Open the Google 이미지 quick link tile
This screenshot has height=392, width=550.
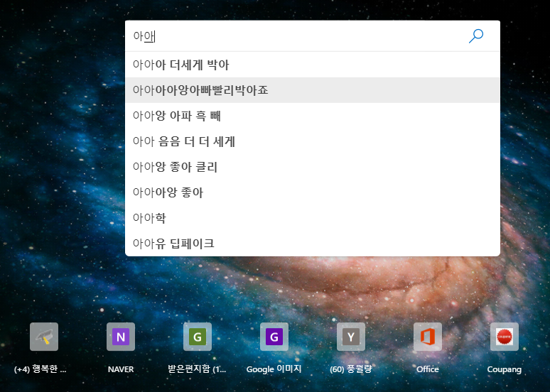point(274,337)
